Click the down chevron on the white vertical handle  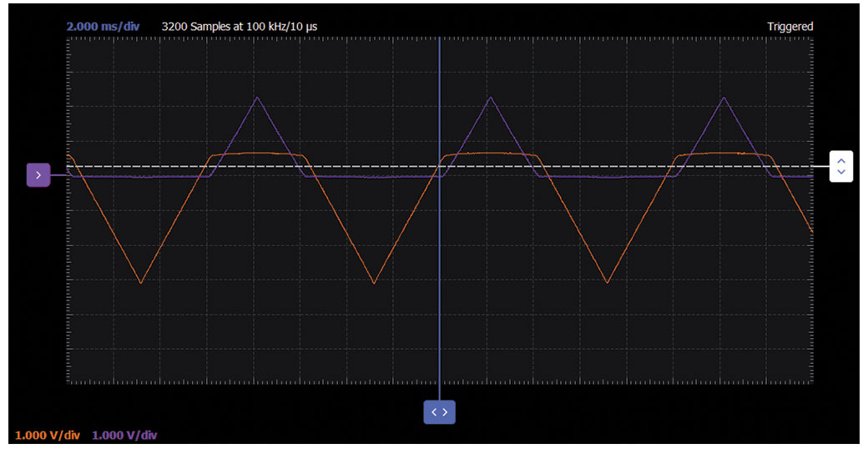pyautogui.click(x=840, y=172)
